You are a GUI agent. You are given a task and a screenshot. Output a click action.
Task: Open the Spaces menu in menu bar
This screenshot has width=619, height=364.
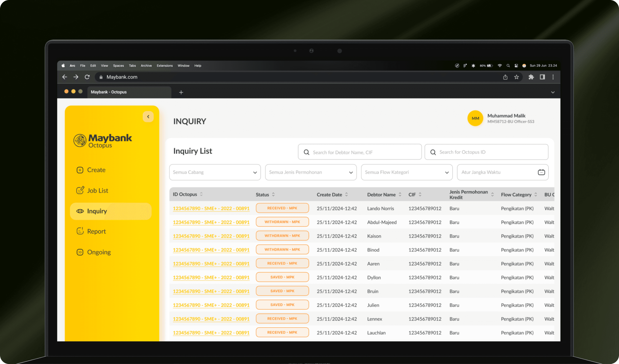tap(118, 66)
